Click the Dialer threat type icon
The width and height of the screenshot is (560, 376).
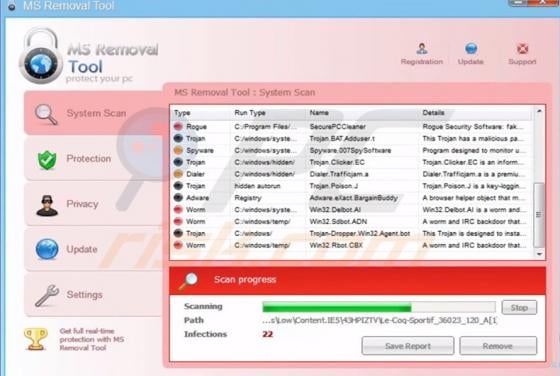coord(178,174)
